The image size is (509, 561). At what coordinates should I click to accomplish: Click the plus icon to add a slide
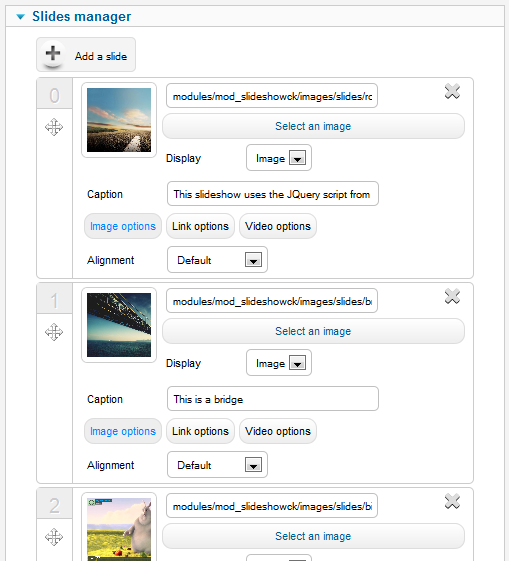pyautogui.click(x=53, y=54)
